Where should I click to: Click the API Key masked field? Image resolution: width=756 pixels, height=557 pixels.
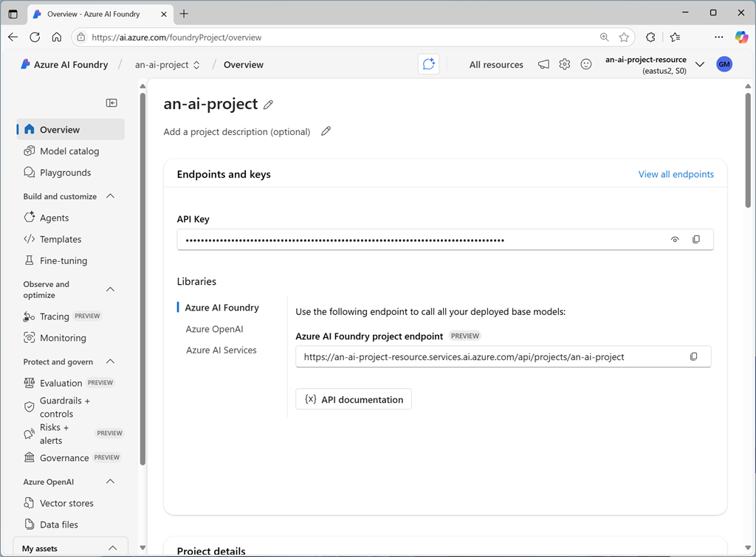pos(445,240)
